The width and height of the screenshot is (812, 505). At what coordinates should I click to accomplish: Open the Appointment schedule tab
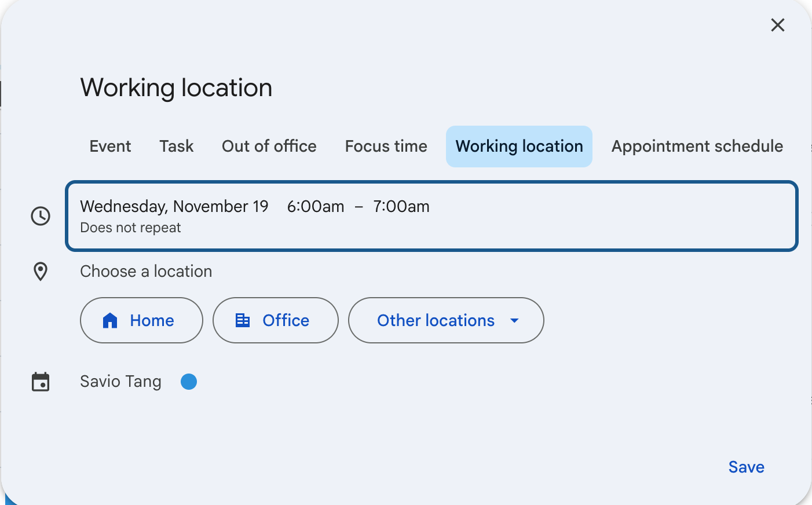click(697, 147)
